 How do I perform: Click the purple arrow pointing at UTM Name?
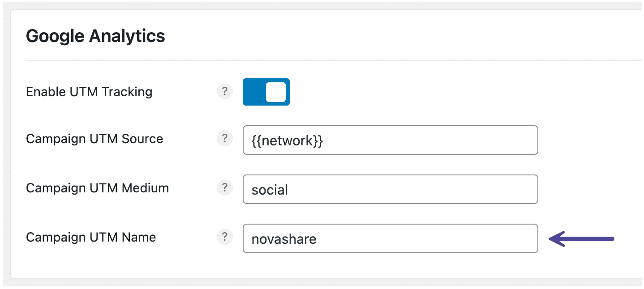pyautogui.click(x=582, y=239)
